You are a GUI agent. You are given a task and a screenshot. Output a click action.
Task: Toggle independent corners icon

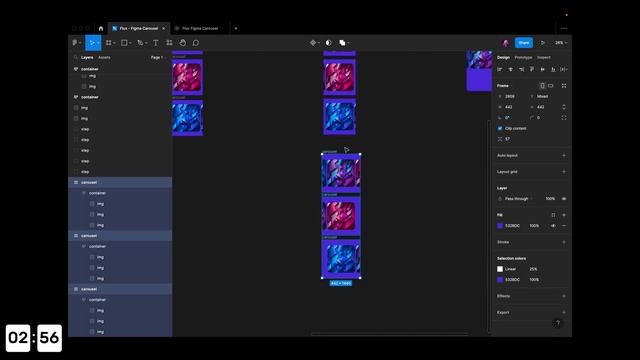(x=564, y=118)
